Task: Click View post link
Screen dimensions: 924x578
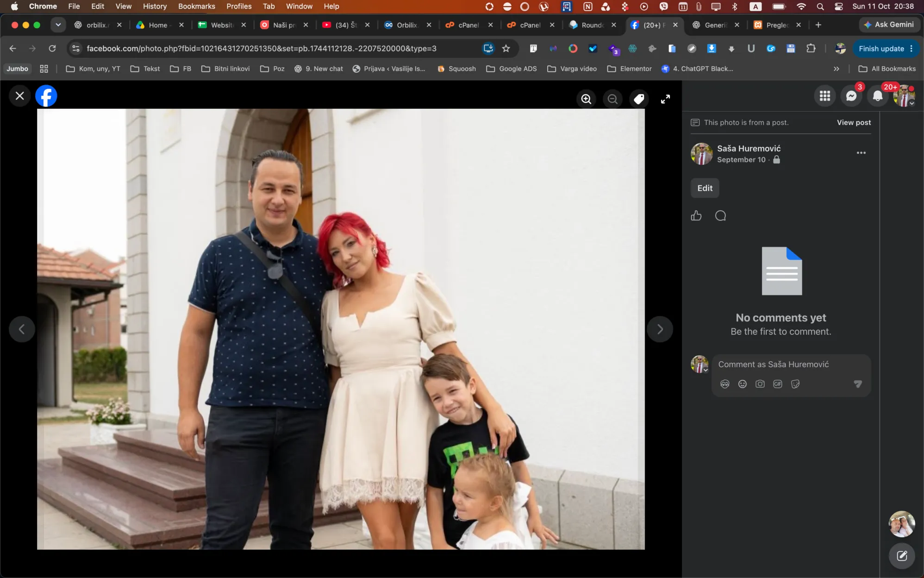Action: pyautogui.click(x=854, y=122)
